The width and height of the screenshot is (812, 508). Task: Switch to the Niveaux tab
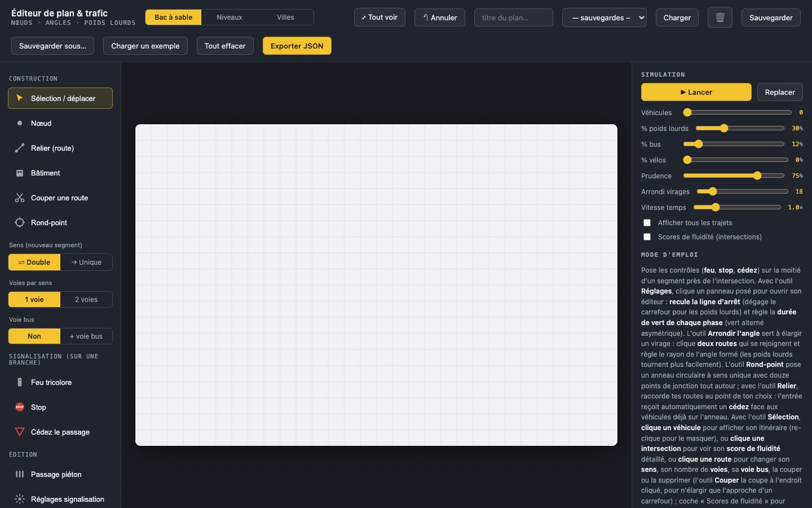(x=230, y=17)
